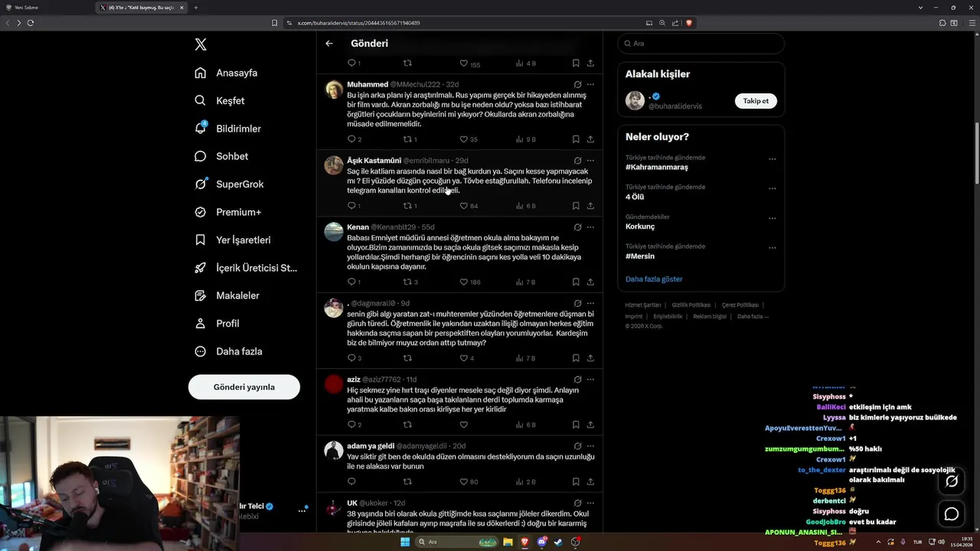Open Yer İşaretleri bookmarks

coord(232,240)
